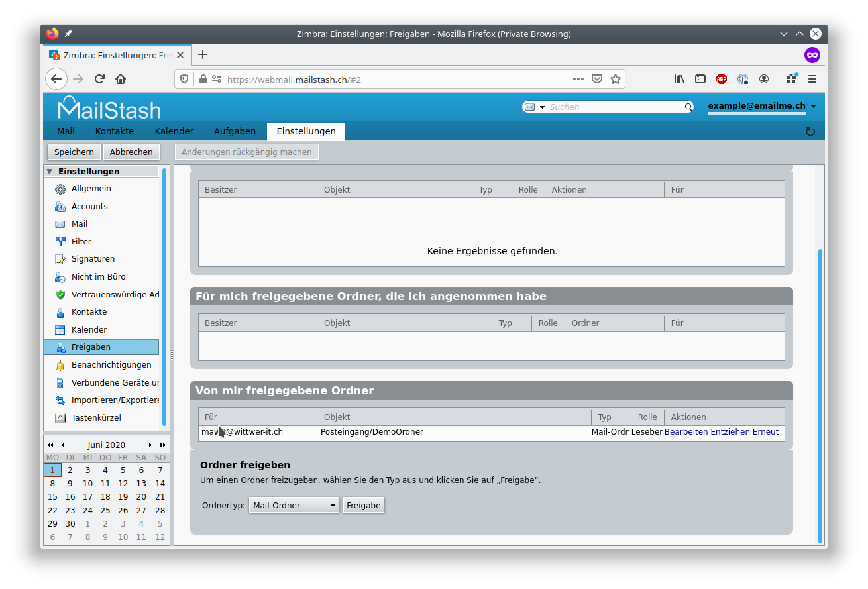Image resolution: width=868 pixels, height=589 pixels.
Task: Click into the Suchen search field
Action: pos(615,107)
